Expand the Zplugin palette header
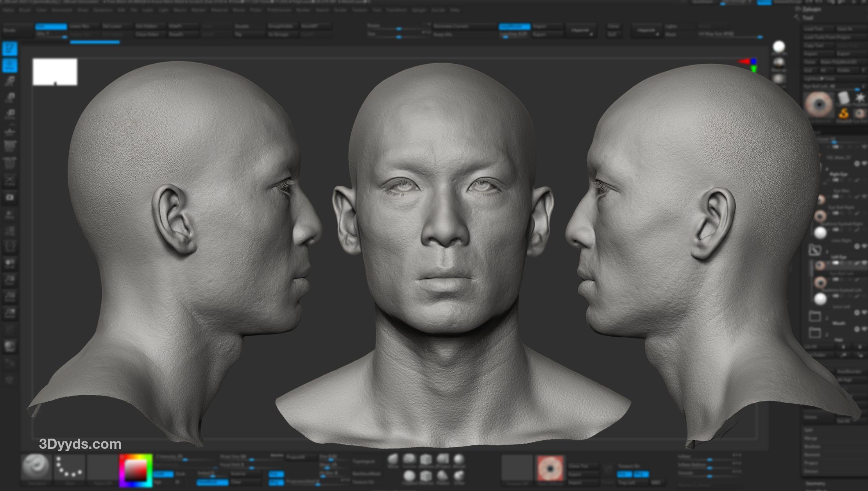The image size is (868, 491). point(812,9)
